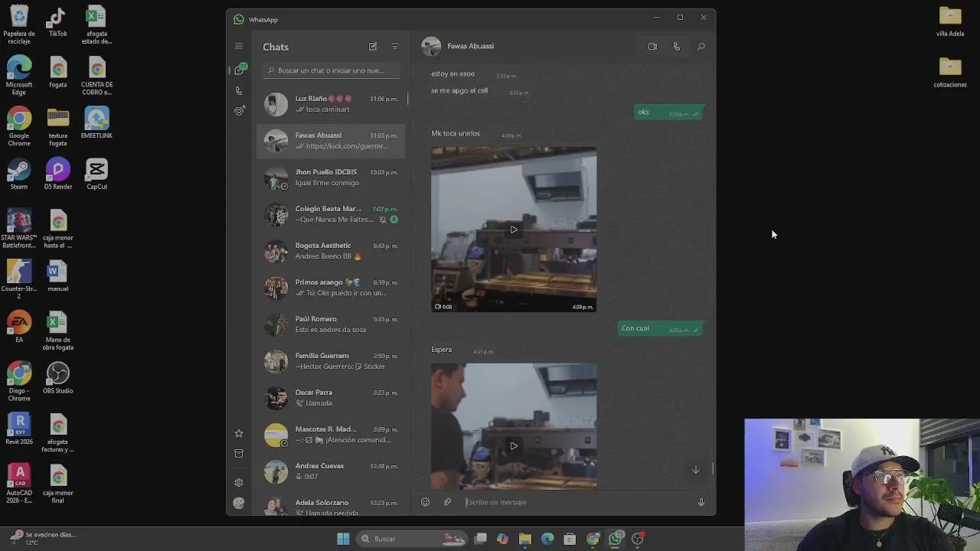Viewport: 980px width, 551px height.
Task: Select the TikTok desktop shortcut
Action: coord(57,21)
